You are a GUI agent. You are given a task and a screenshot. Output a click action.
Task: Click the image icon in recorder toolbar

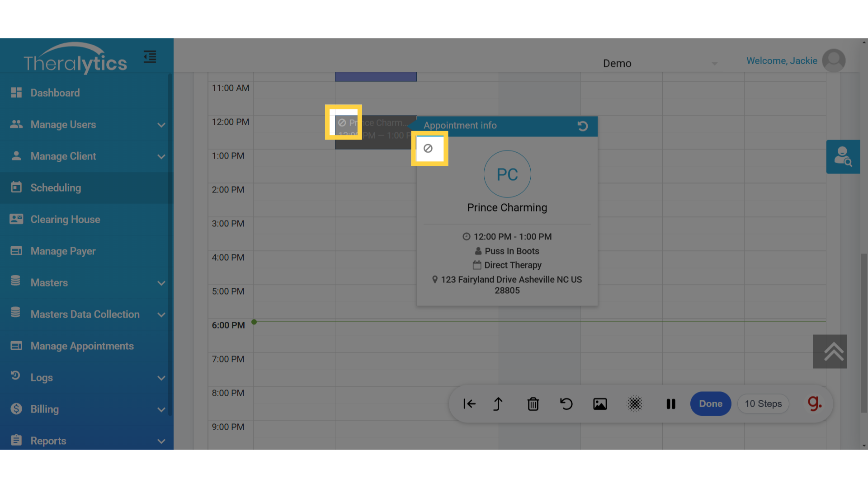(x=600, y=404)
